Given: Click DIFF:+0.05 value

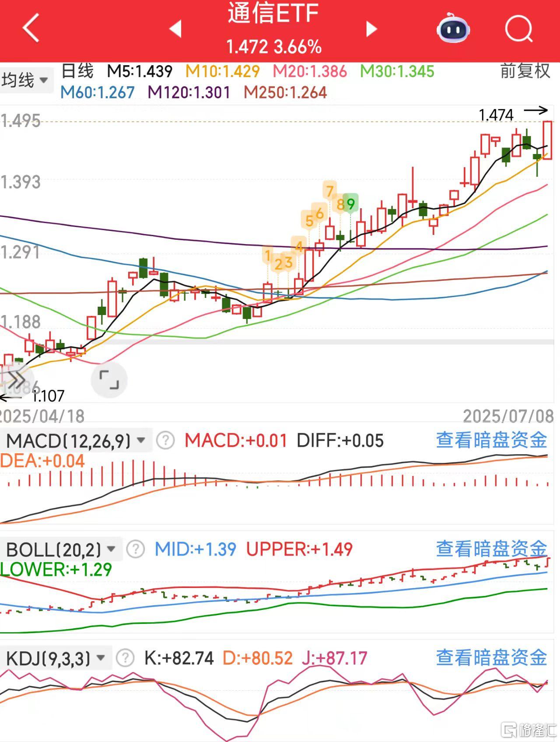Looking at the screenshot, I should [x=340, y=440].
